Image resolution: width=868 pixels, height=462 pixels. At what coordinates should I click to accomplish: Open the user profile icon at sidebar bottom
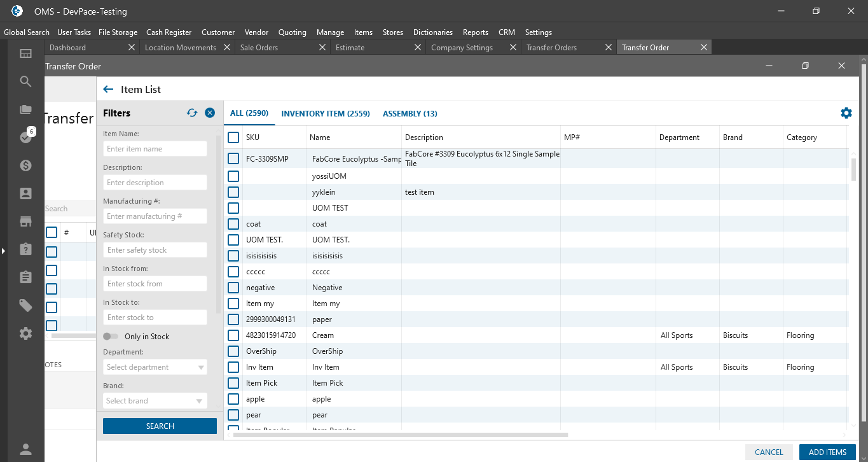25,449
